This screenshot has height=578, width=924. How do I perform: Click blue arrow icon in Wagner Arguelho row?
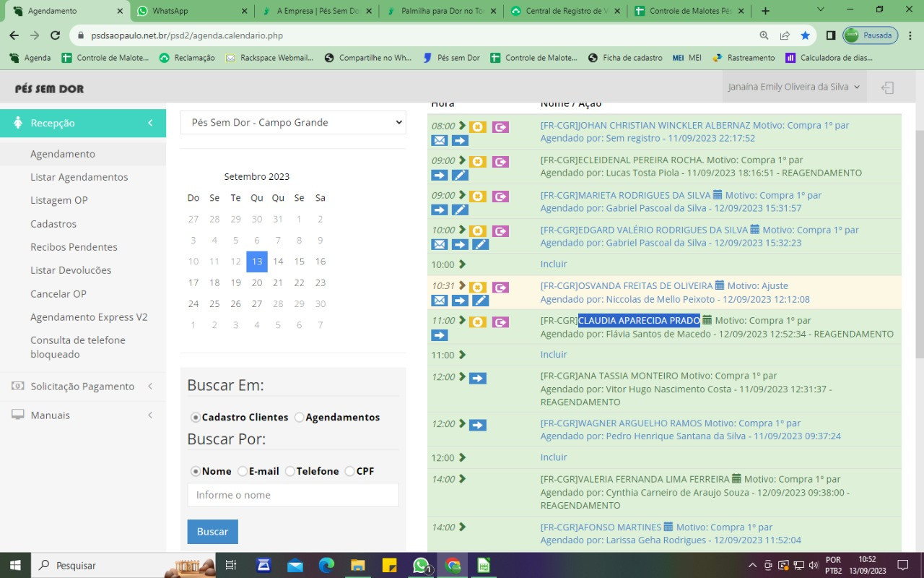coord(477,426)
